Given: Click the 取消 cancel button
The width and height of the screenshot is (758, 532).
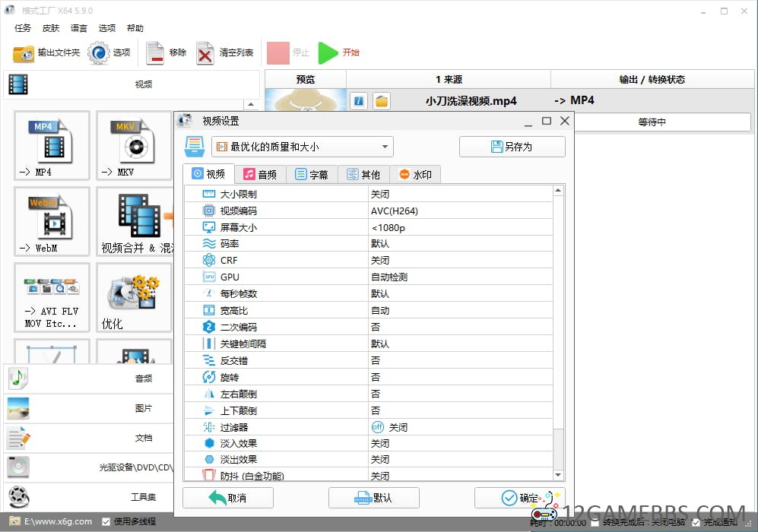Looking at the screenshot, I should 227,498.
